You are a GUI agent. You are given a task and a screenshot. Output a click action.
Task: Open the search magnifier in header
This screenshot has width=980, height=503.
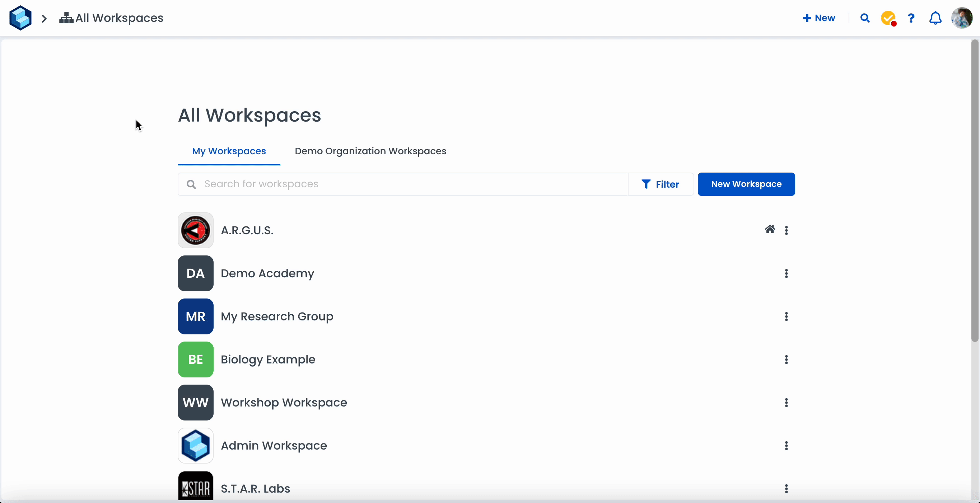[x=865, y=18]
